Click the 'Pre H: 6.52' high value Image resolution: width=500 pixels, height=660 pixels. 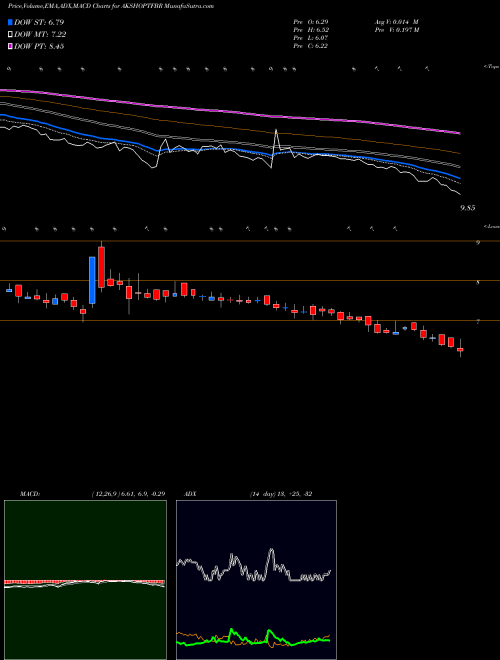point(311,30)
